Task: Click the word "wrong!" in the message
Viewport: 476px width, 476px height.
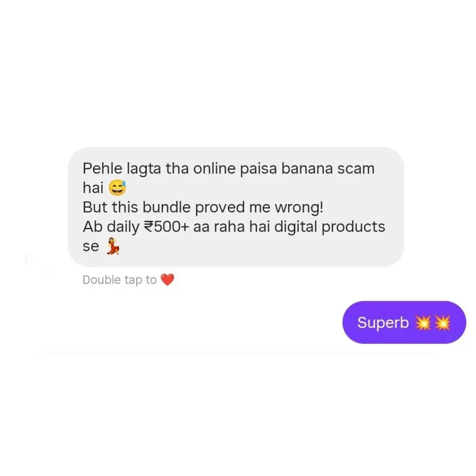Action: [x=299, y=208]
